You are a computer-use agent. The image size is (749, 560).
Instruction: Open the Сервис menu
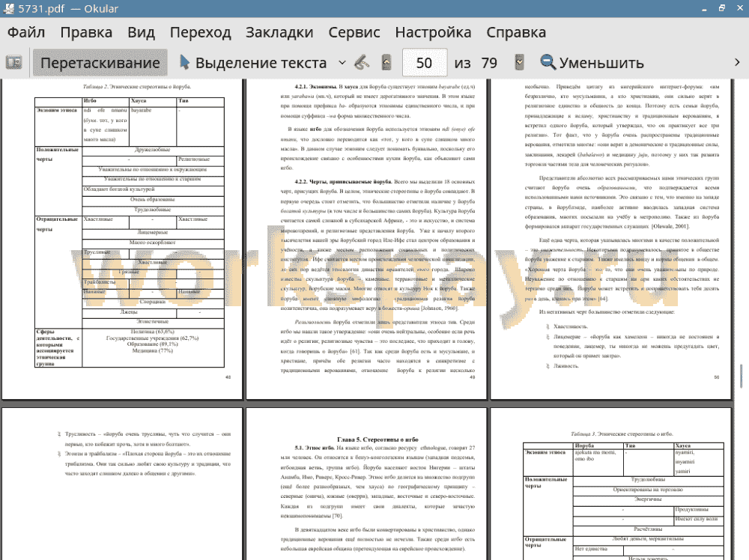click(x=354, y=32)
